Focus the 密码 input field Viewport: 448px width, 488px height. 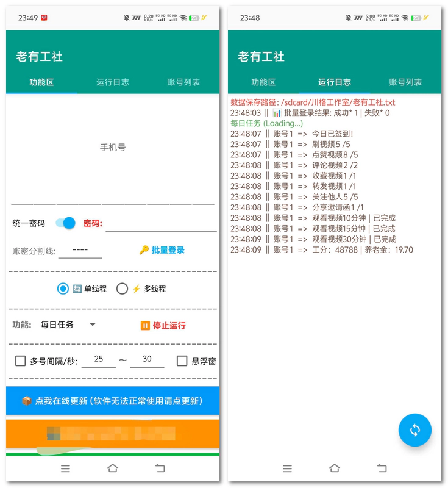pos(161,224)
